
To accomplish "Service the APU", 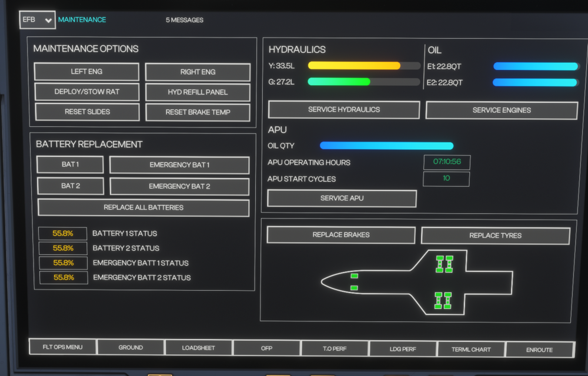I will pyautogui.click(x=342, y=199).
